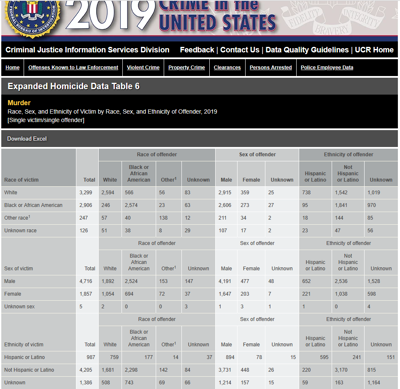Click cell 1,647 in Female victim row

pyautogui.click(x=225, y=294)
